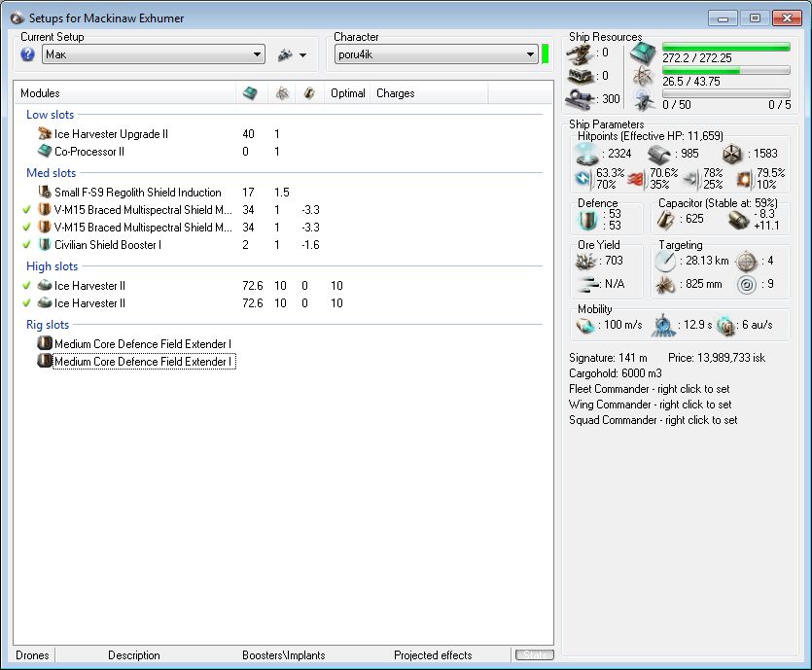Open the Character dropdown showing poru4ik

(x=436, y=54)
